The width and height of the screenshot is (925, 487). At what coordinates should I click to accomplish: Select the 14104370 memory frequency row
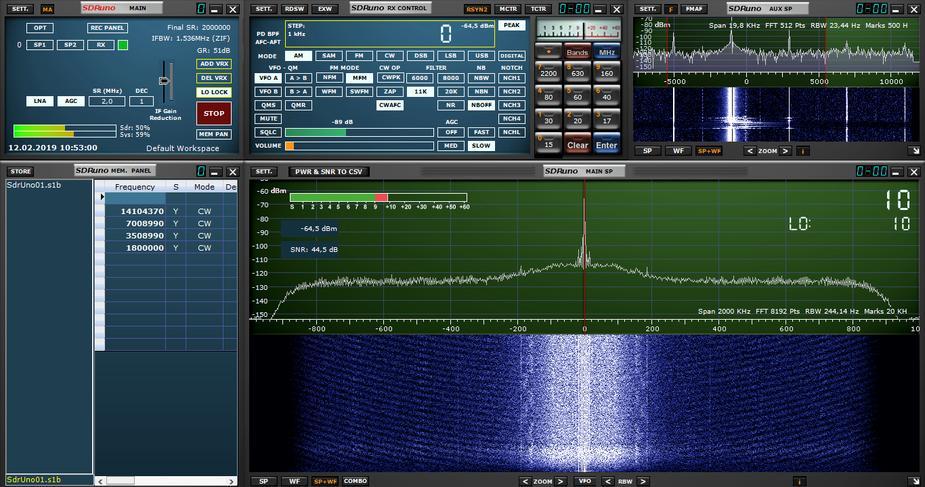click(x=171, y=211)
